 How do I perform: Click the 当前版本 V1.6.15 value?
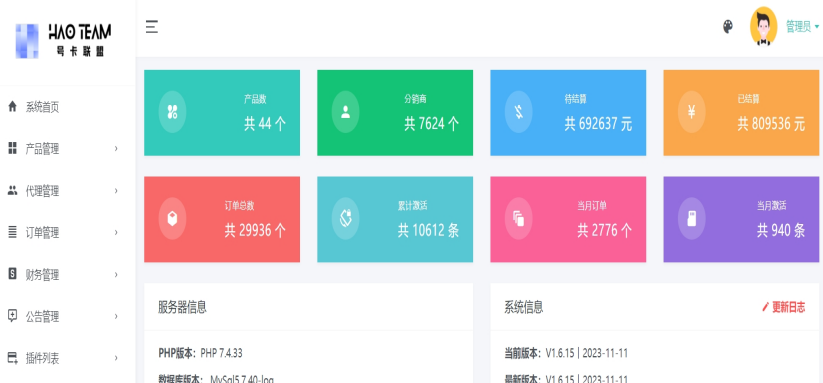tap(587, 353)
